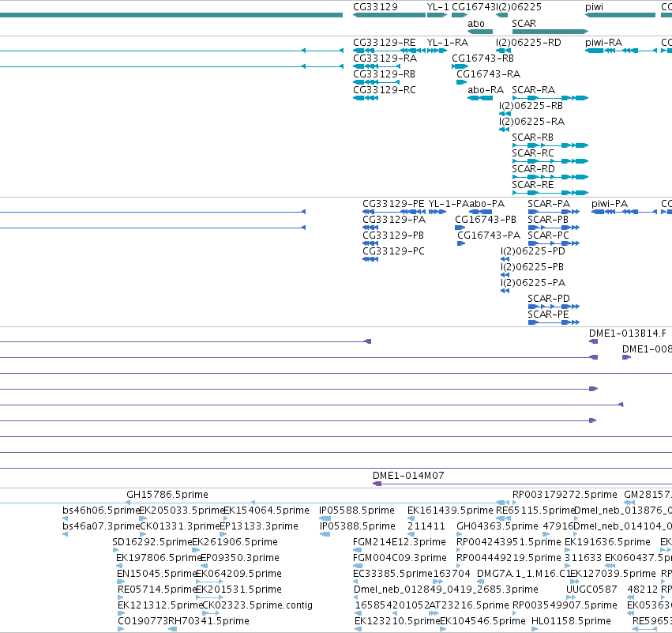The image size is (672, 633).
Task: Select EST label FGM004C09.3prime
Action: click(x=400, y=559)
